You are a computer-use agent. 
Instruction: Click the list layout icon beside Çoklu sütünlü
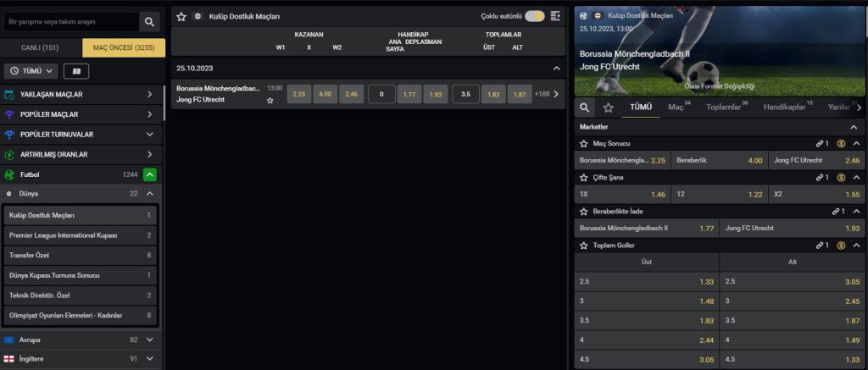555,16
